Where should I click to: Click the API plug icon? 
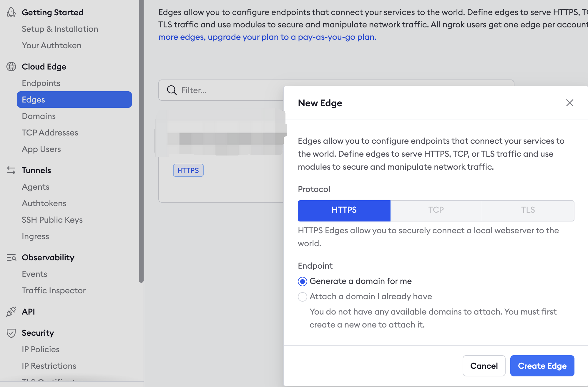click(11, 312)
